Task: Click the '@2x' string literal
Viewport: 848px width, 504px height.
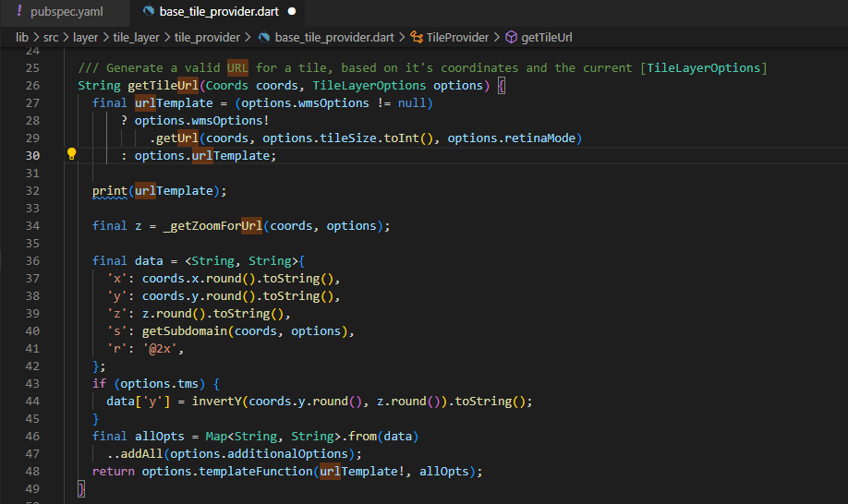Action: click(160, 349)
